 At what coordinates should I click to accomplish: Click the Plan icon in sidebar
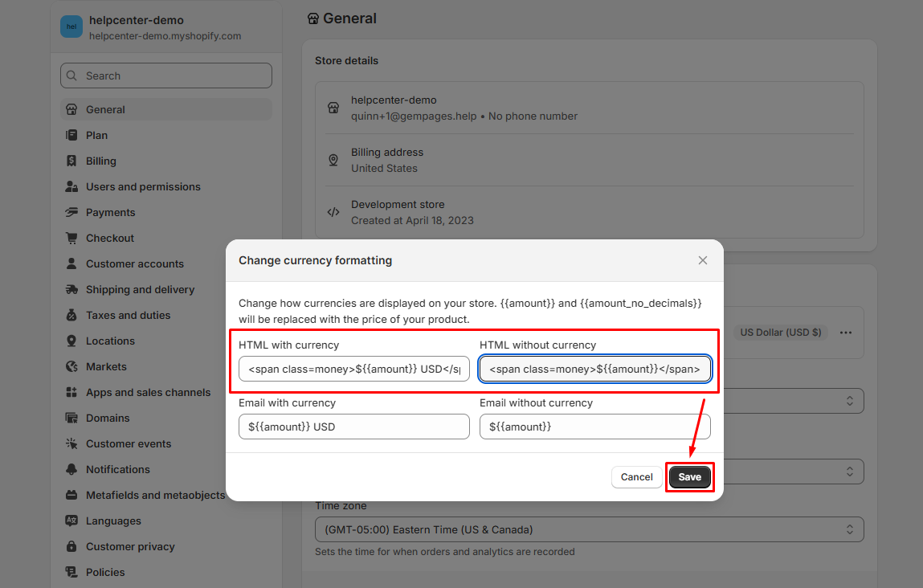tap(71, 135)
